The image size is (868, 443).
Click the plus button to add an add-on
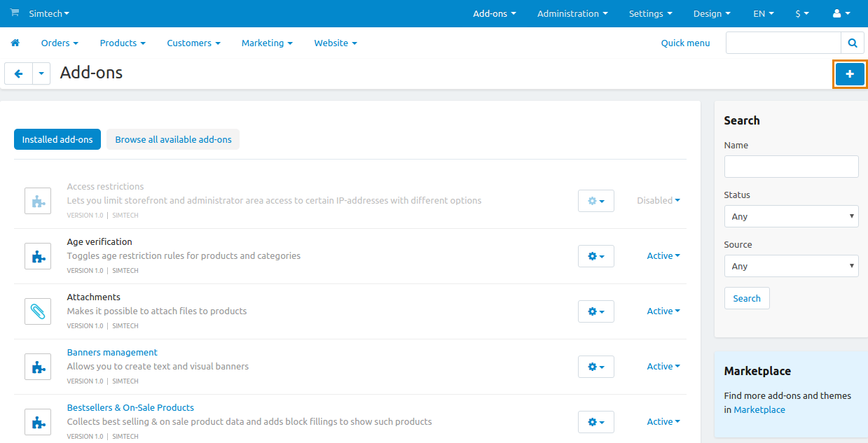[850, 73]
